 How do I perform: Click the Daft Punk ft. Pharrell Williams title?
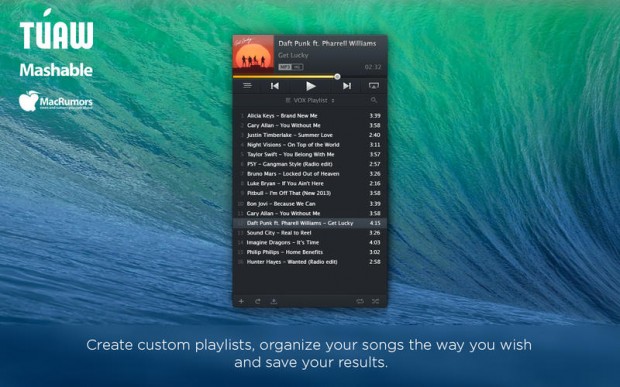[x=327, y=43]
